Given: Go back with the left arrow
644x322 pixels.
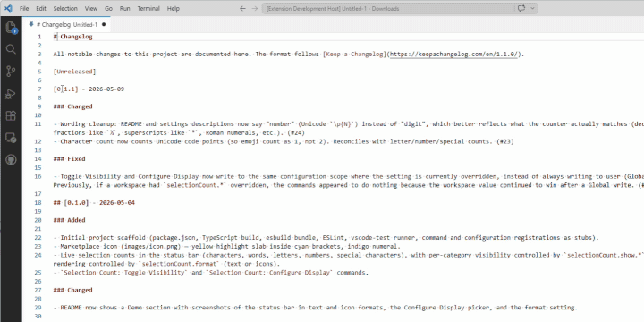Looking at the screenshot, I should tap(242, 8).
